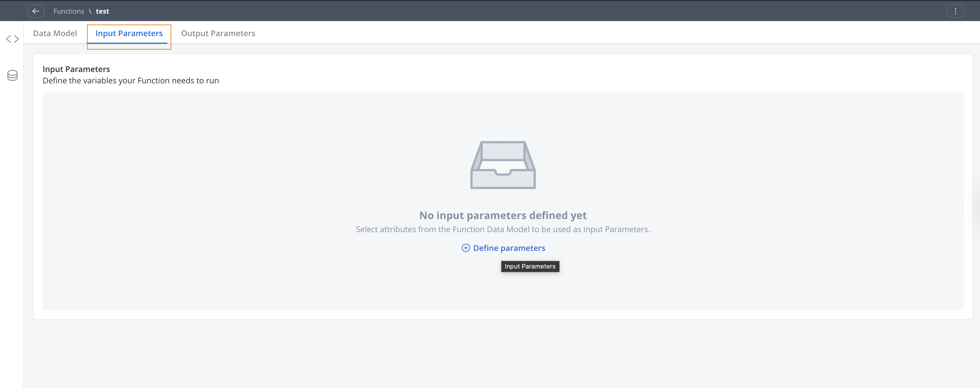Click the resize handle on right edge
Screen dimensions: 980x388
click(x=978, y=206)
